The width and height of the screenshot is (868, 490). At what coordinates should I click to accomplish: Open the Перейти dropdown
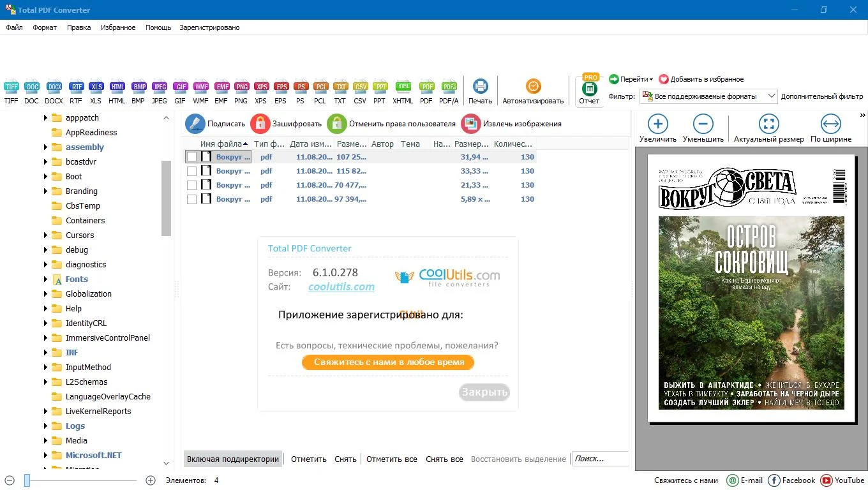[631, 79]
